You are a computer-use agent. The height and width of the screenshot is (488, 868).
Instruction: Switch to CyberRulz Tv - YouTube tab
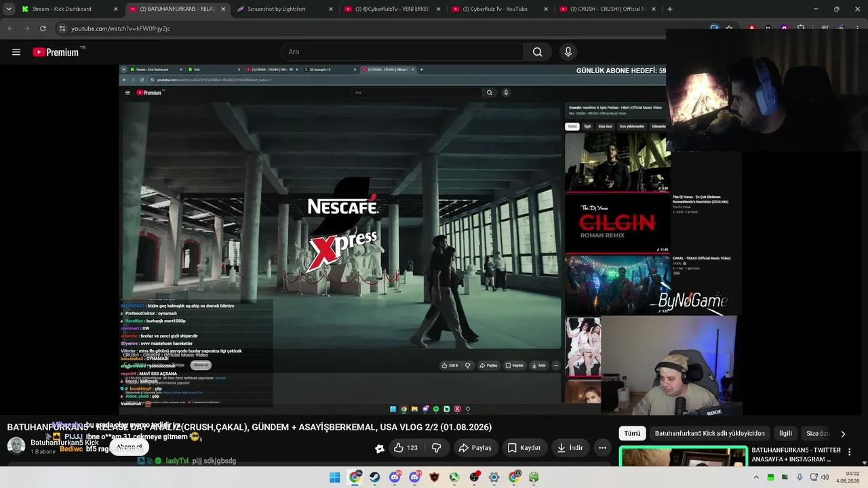[x=500, y=9]
